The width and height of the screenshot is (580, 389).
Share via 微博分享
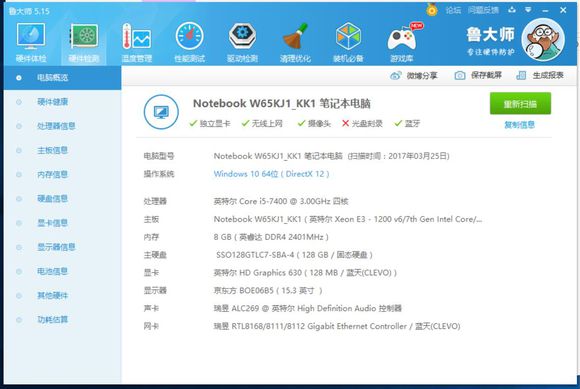pos(414,76)
